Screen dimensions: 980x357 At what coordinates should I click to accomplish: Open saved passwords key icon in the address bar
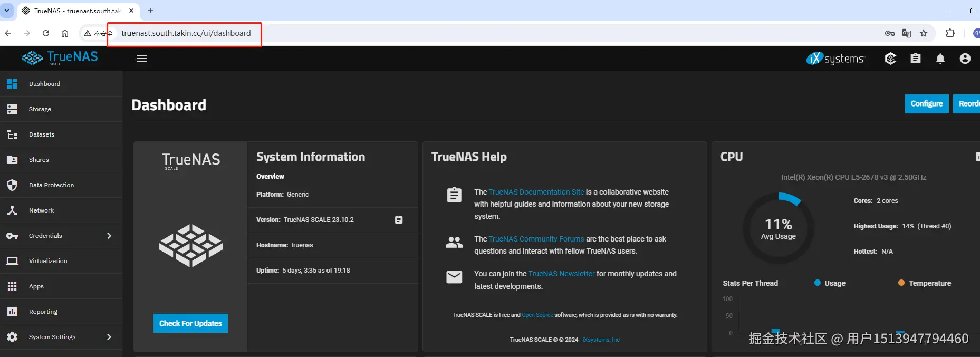coord(890,33)
